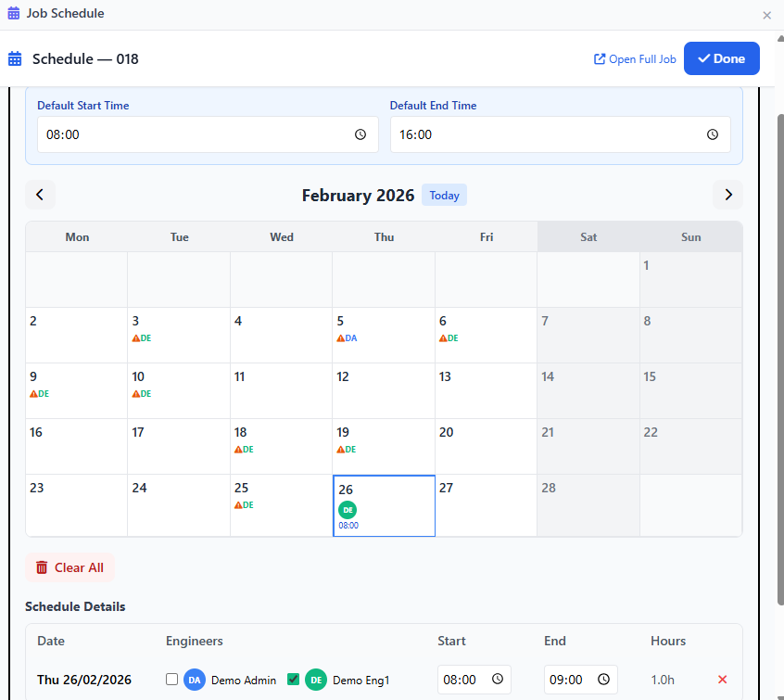Click the Clear All button
Image resolution: width=784 pixels, height=700 pixels.
[70, 567]
